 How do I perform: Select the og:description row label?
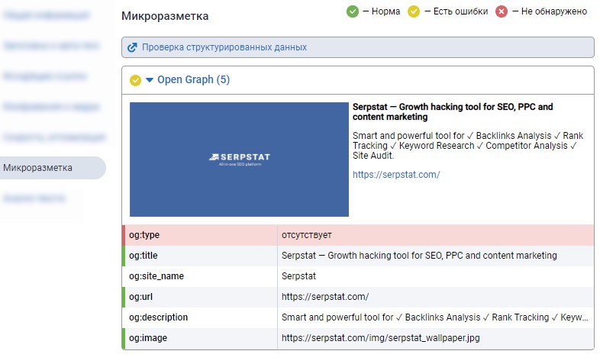pyautogui.click(x=158, y=317)
